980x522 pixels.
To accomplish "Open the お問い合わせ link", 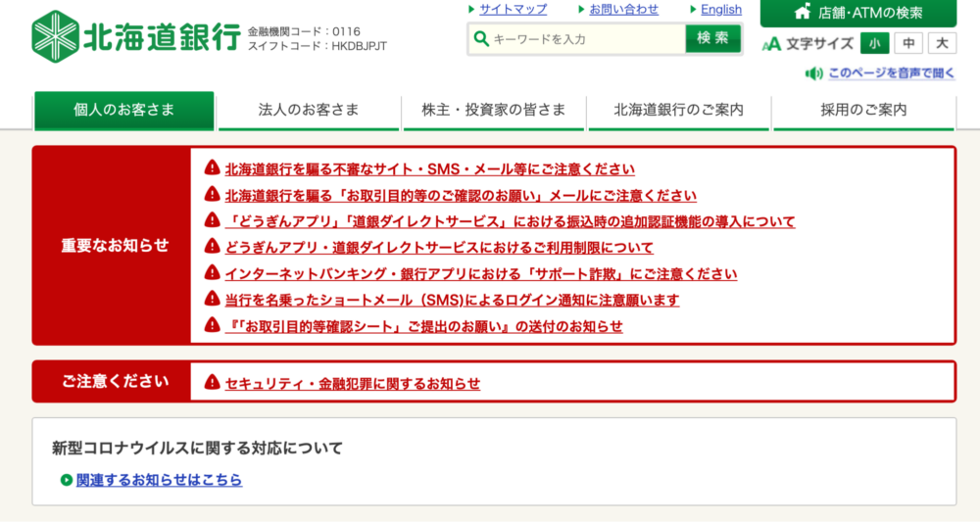I will click(x=623, y=10).
